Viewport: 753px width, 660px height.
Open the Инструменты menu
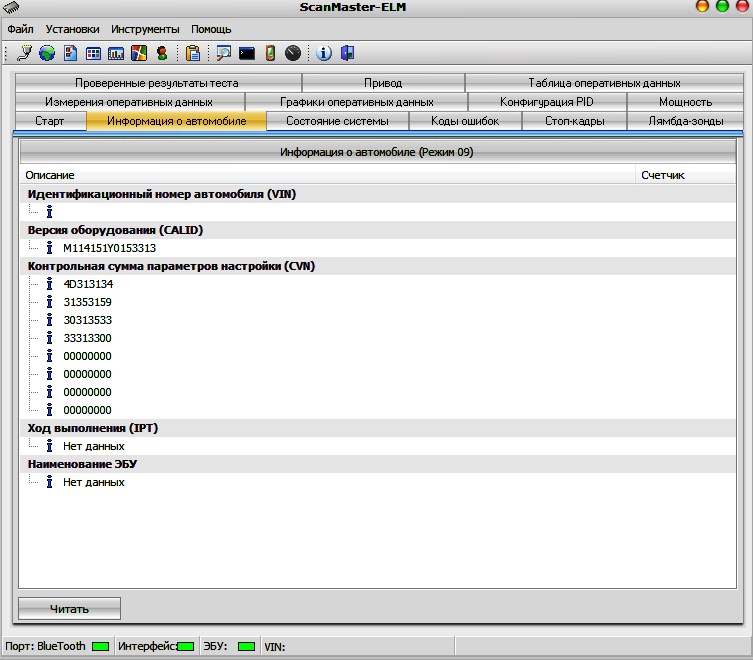point(145,29)
